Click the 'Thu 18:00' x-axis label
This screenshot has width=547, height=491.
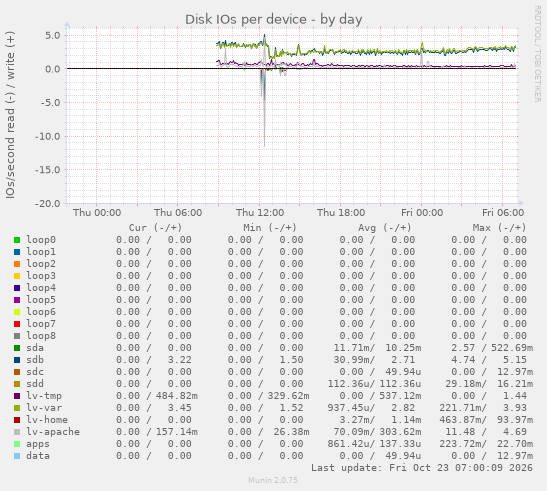(x=341, y=213)
